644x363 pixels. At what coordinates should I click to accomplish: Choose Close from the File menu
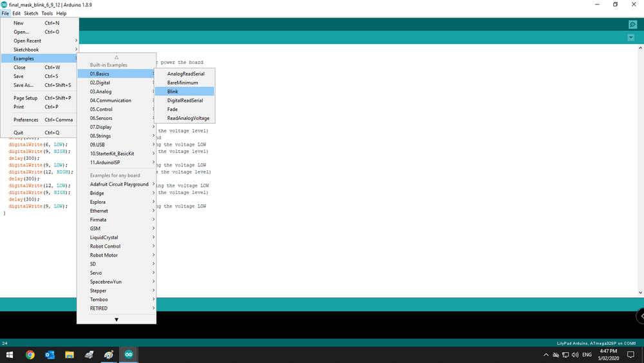pyautogui.click(x=39, y=68)
